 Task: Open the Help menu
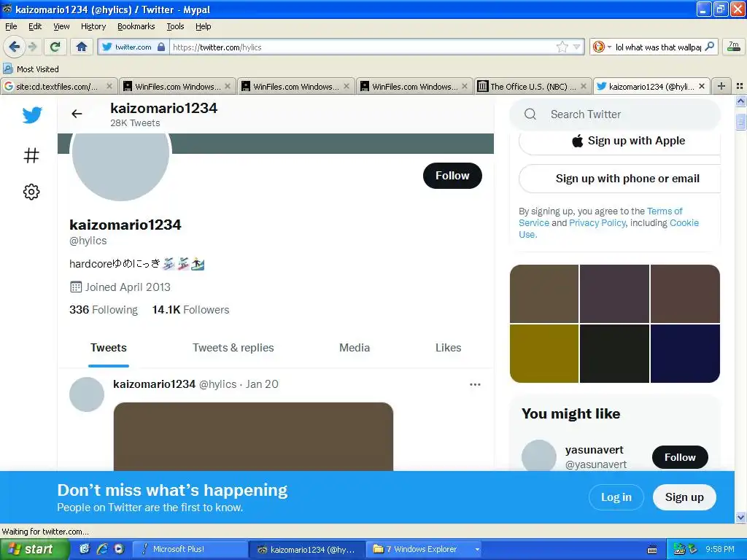click(x=204, y=26)
